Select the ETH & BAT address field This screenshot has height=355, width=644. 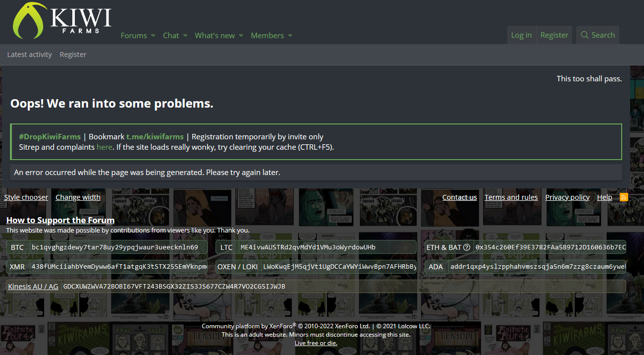[549, 247]
